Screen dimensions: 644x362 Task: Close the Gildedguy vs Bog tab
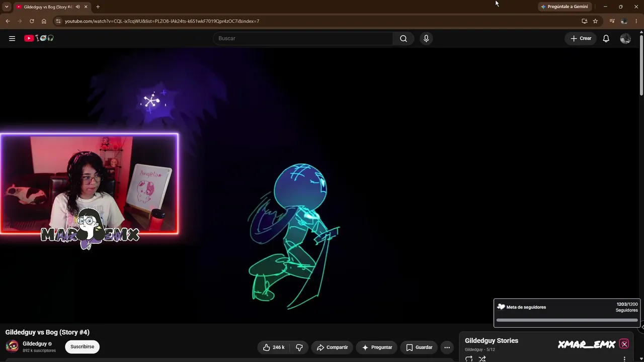click(x=86, y=7)
